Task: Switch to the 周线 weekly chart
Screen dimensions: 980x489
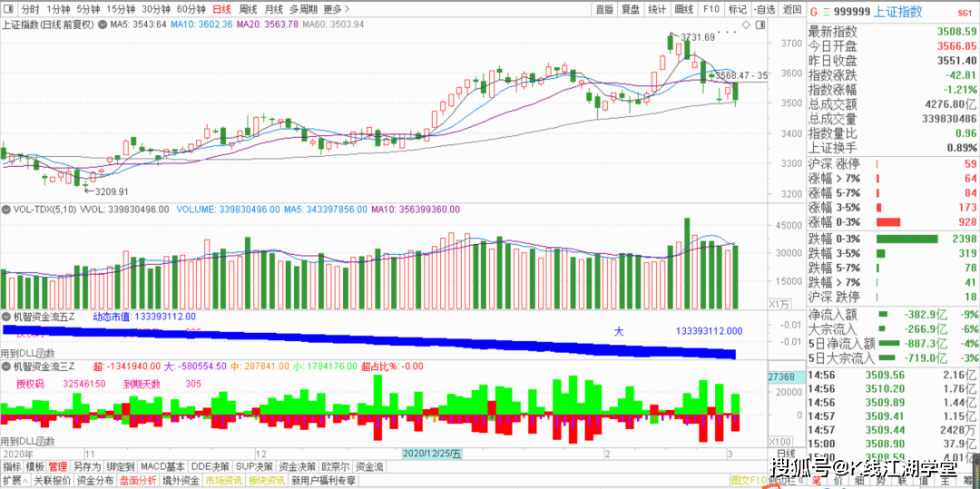Action: click(x=248, y=9)
